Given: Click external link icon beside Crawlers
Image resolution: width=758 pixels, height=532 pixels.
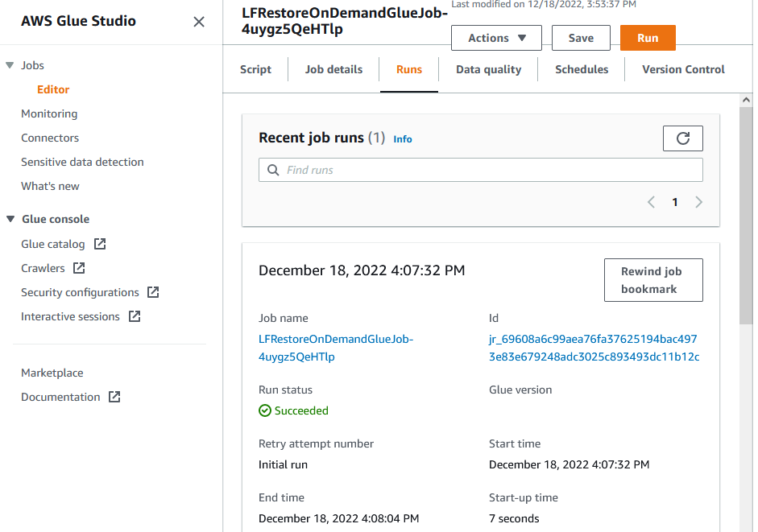Looking at the screenshot, I should tap(79, 268).
